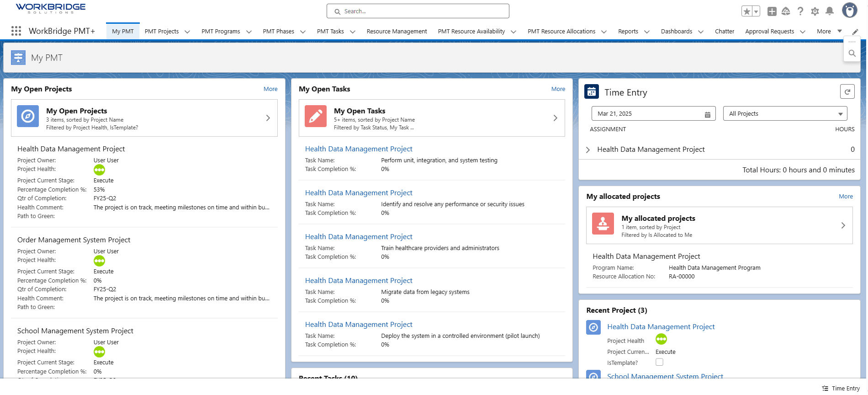Image resolution: width=868 pixels, height=395 pixels.
Task: Click the My Open Projects compass icon
Action: click(x=28, y=116)
